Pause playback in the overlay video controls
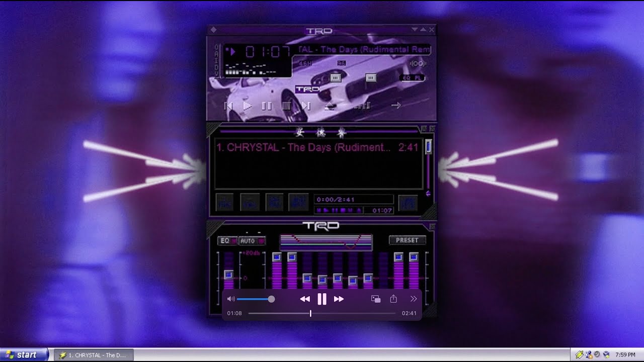Screen dimensions: 644x362 pos(322,299)
